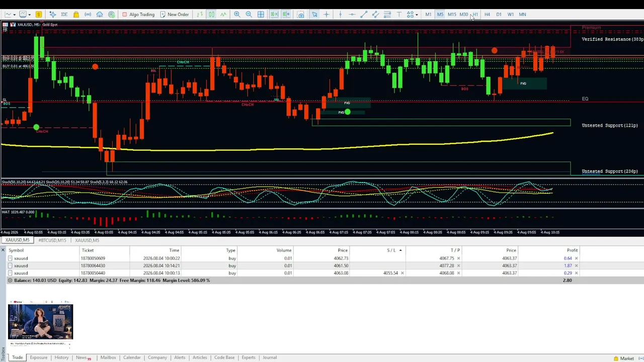Open the Code Base tab
Screen dimensions: 644x362
(x=224, y=357)
